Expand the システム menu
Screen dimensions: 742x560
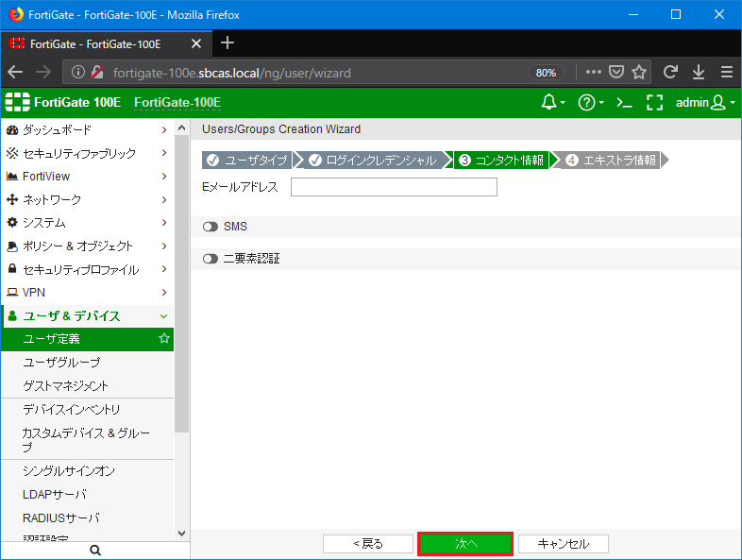click(x=87, y=223)
